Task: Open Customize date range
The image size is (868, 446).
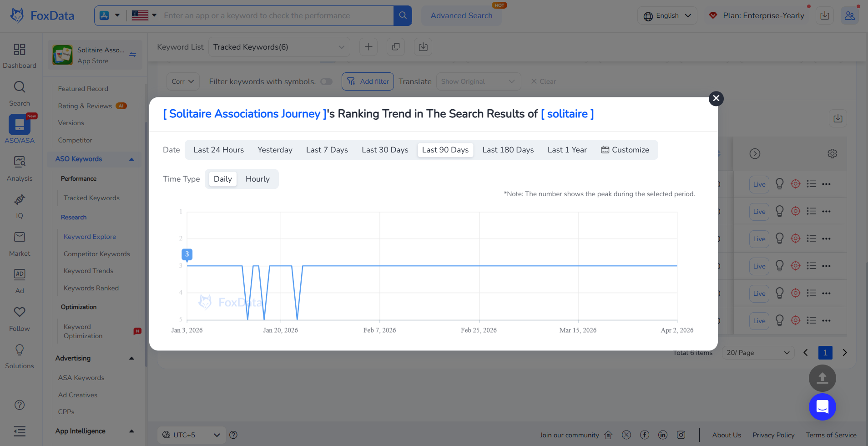Action: click(x=625, y=150)
